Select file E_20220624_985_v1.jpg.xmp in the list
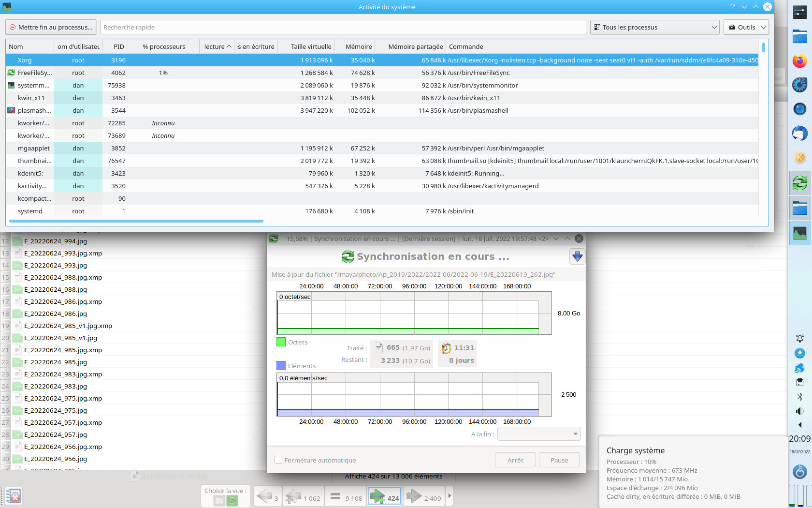Screen dimensions: 812x508 tap(68, 326)
